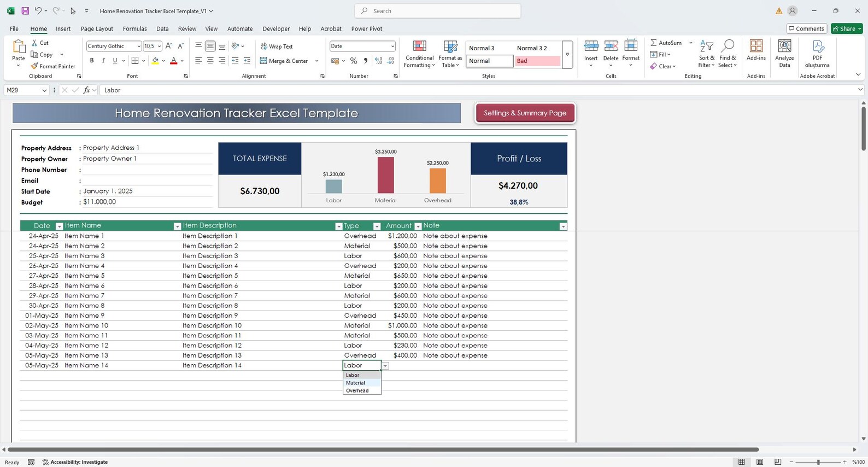This screenshot has width=868, height=467.
Task: Click the Paste icon
Action: tap(19, 48)
